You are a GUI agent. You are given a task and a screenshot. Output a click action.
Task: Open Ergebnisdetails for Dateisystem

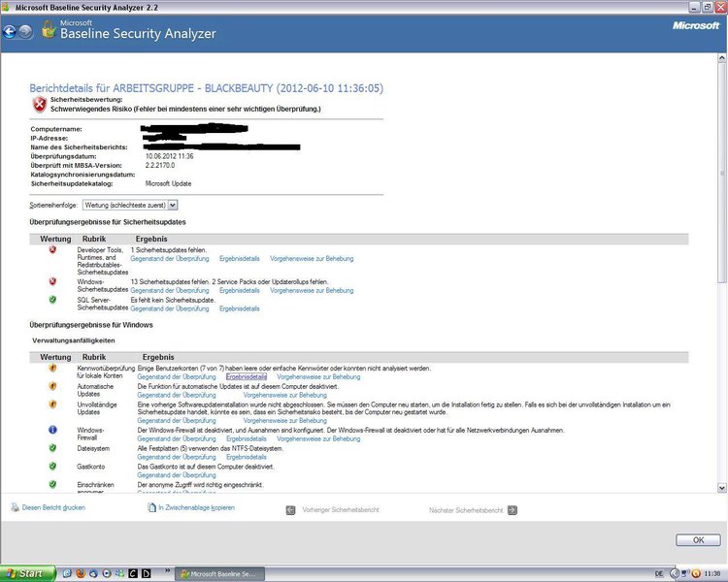[x=247, y=457]
